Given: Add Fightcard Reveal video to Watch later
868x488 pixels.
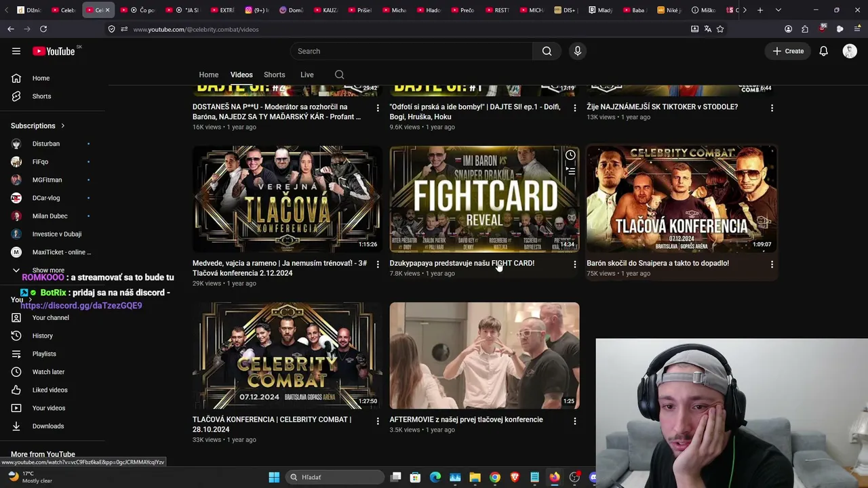Looking at the screenshot, I should click(x=570, y=155).
